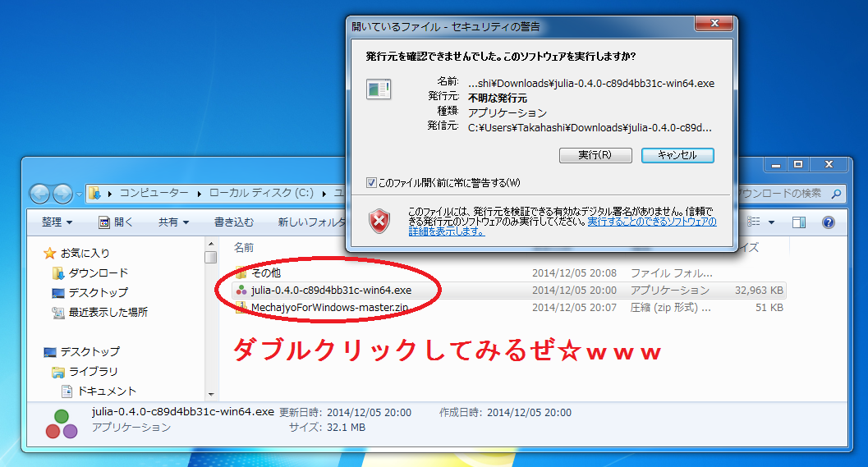Open ダウンロード in the favorites list
Viewport: 868px width, 467px height.
(x=98, y=272)
